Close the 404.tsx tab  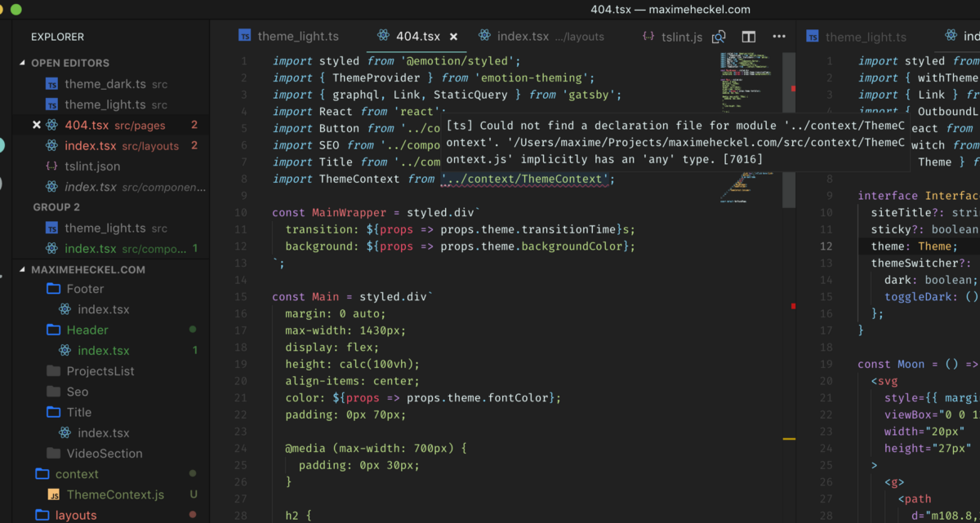coord(454,36)
